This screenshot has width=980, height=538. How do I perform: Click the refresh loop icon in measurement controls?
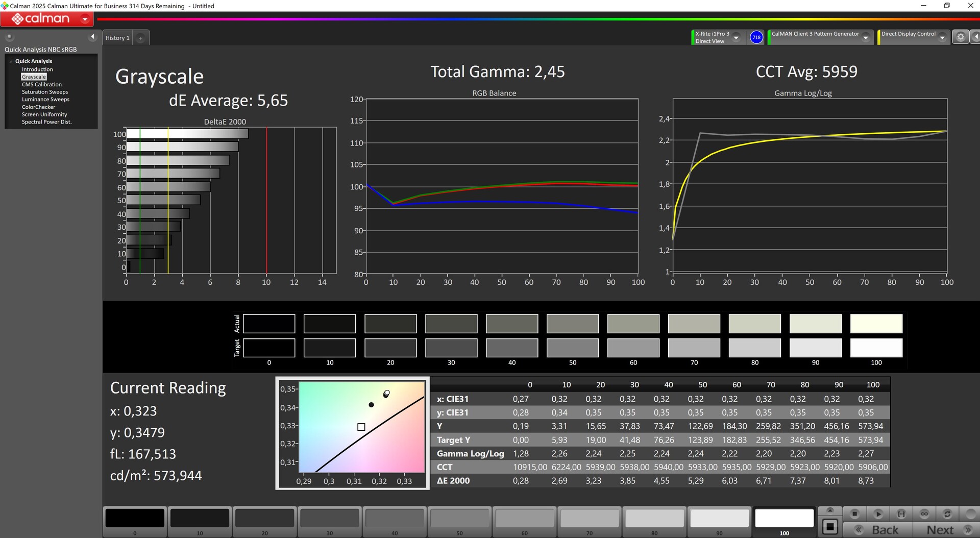947,513
